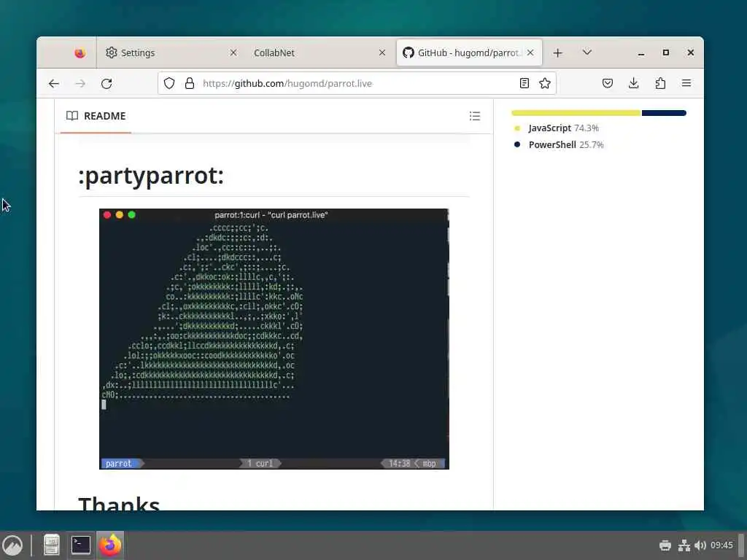747x560 pixels.
Task: Save page to Pocket icon
Action: tap(608, 83)
